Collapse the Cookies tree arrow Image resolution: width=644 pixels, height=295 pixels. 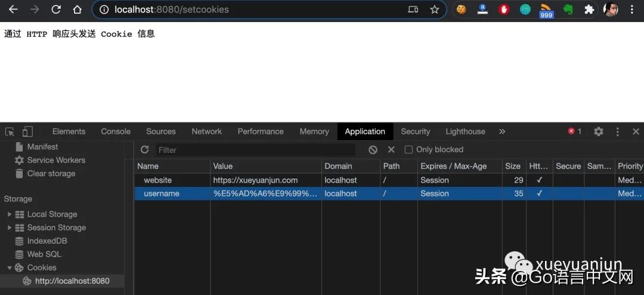click(10, 268)
